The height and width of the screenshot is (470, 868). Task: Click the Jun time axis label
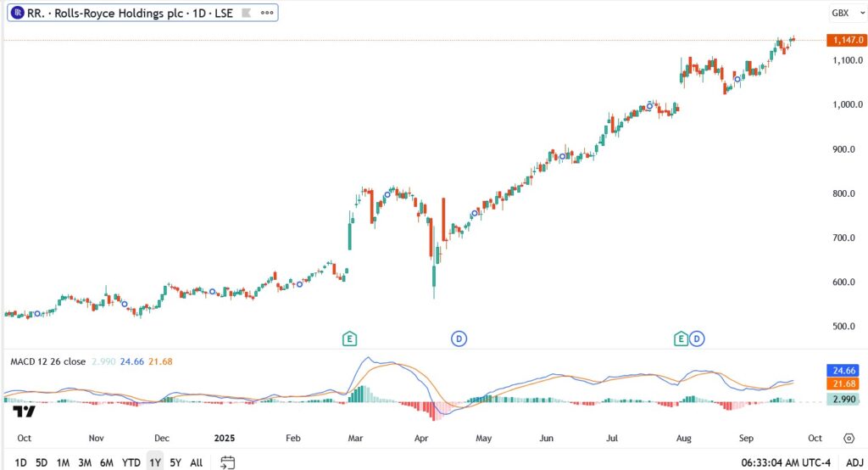point(547,438)
